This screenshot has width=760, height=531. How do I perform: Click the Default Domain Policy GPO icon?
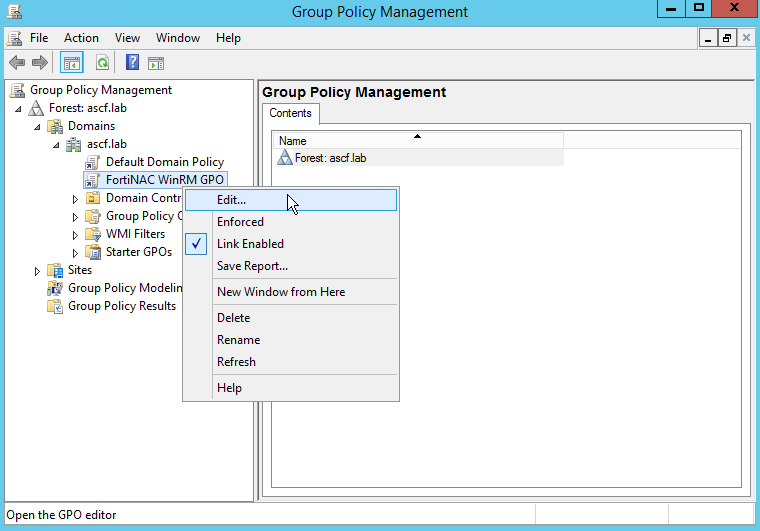pos(93,162)
